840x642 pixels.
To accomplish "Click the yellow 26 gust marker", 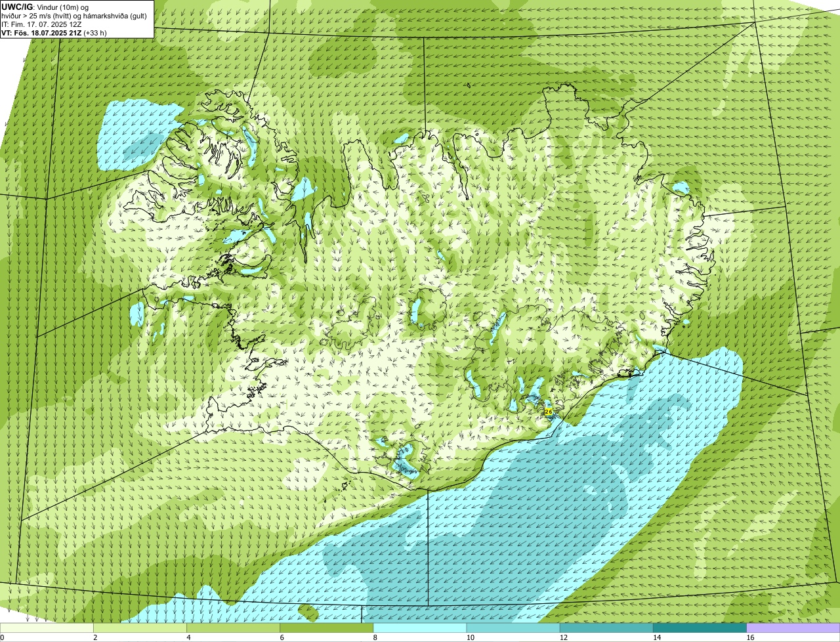I will pos(548,412).
